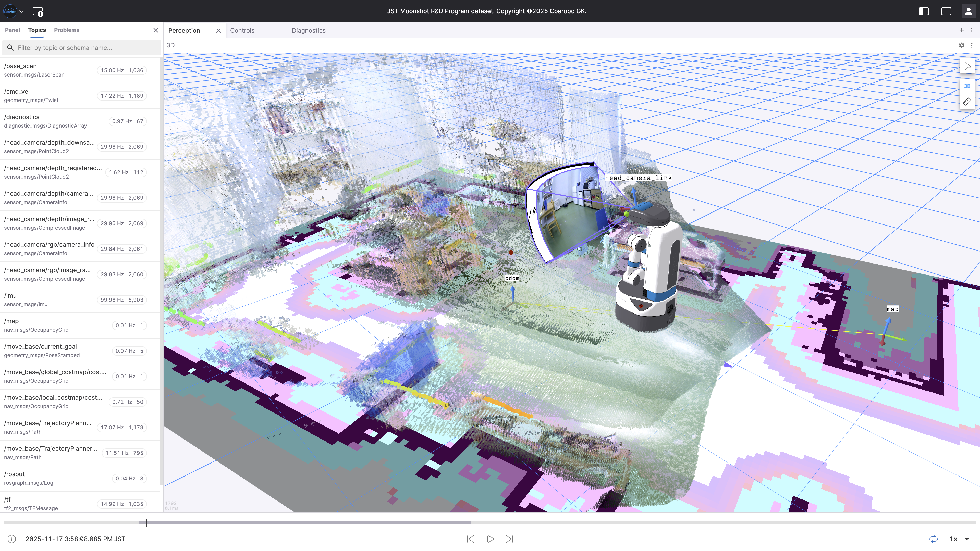Select the pointer tool in the 3D view
The width and height of the screenshot is (980, 551).
point(968,65)
